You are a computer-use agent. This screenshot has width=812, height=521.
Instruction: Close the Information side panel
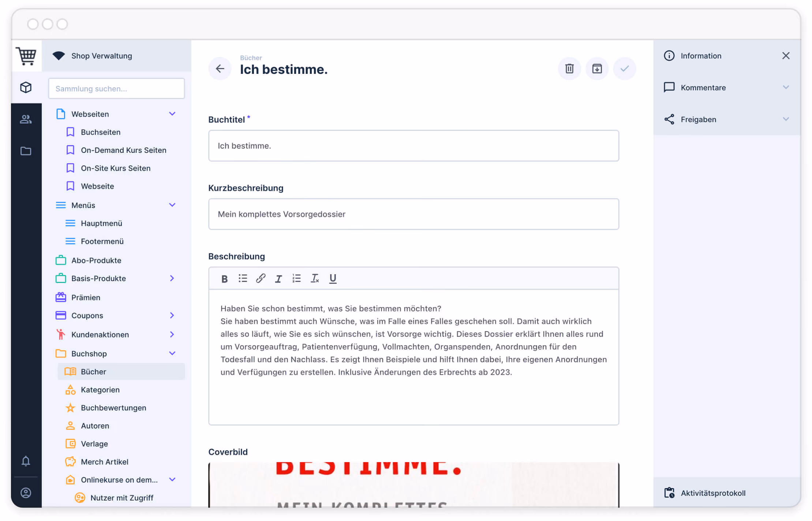coord(786,56)
